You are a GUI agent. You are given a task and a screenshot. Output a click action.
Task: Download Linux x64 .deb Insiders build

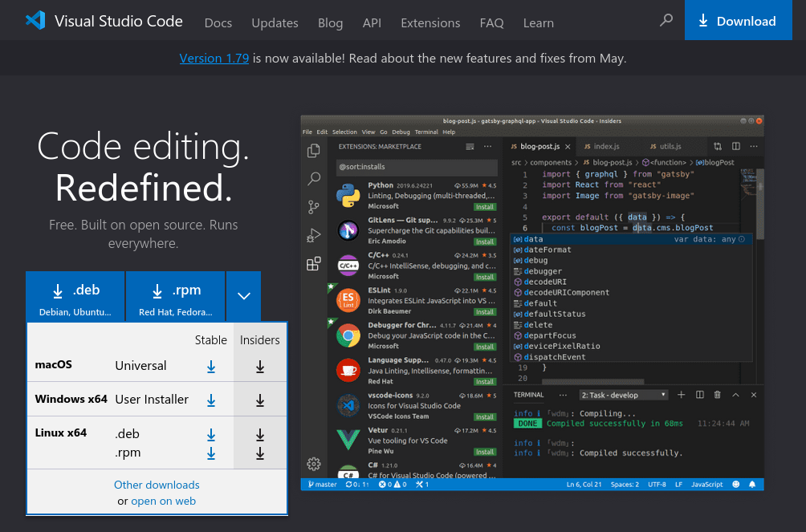tap(259, 435)
